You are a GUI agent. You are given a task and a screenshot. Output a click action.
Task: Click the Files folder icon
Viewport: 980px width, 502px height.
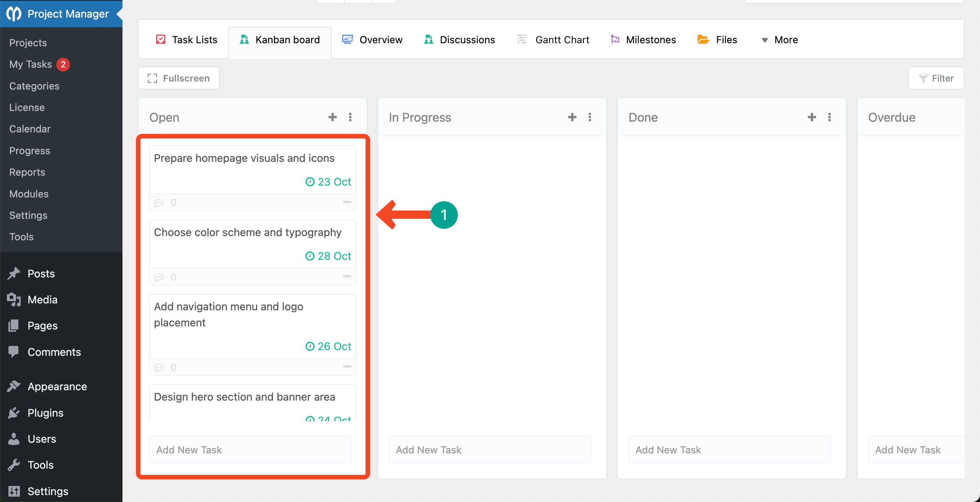[x=703, y=39]
